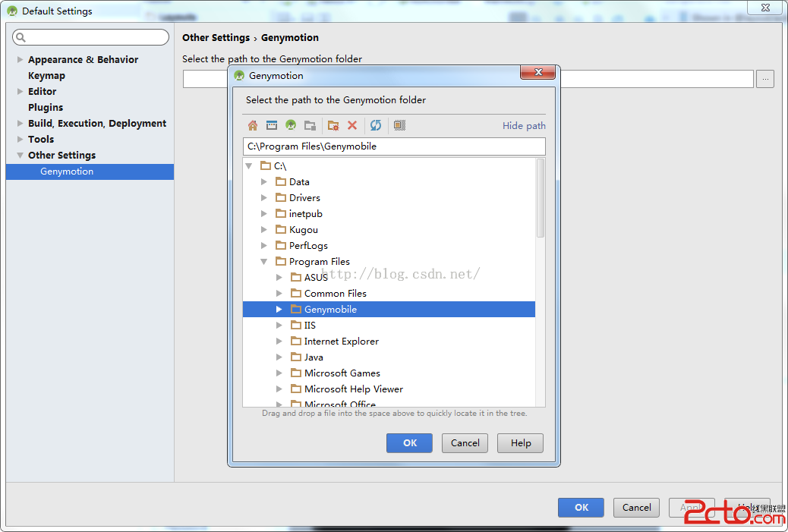
Task: Collapse the Other Settings section
Action: click(20, 156)
